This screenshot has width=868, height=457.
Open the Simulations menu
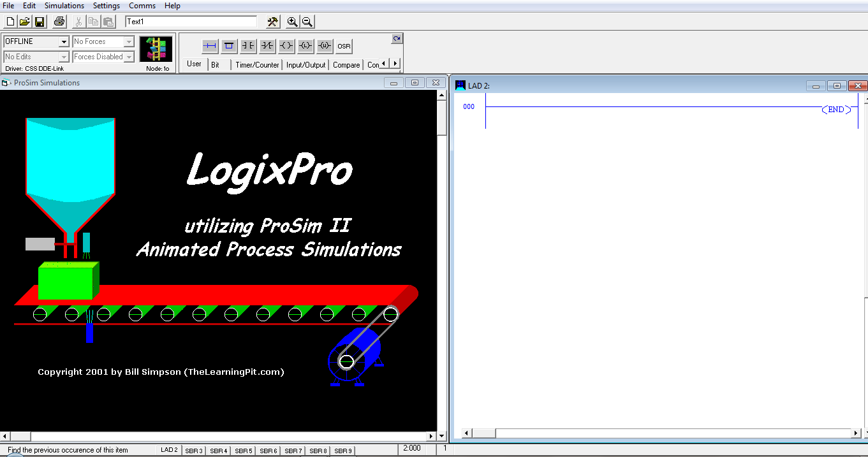point(63,5)
